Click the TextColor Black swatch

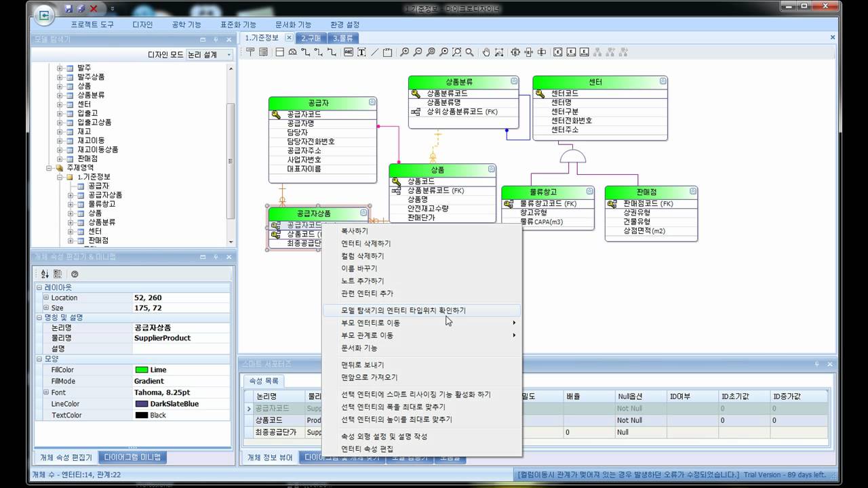click(142, 415)
